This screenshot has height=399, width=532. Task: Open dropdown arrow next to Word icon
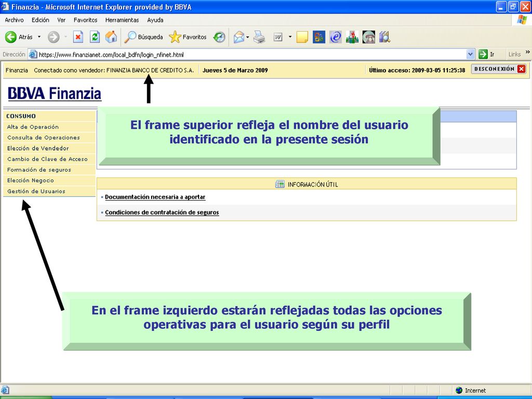290,37
